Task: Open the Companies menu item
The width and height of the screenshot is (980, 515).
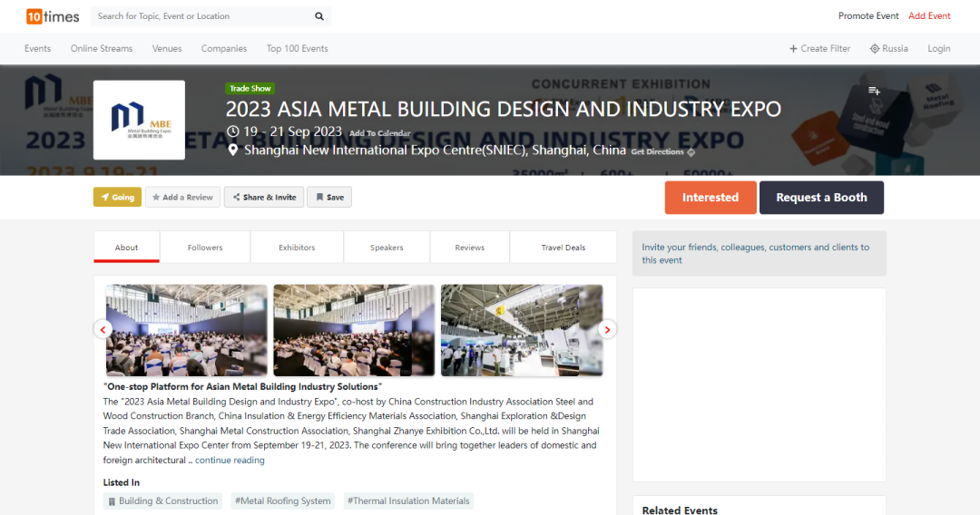Action: point(224,49)
